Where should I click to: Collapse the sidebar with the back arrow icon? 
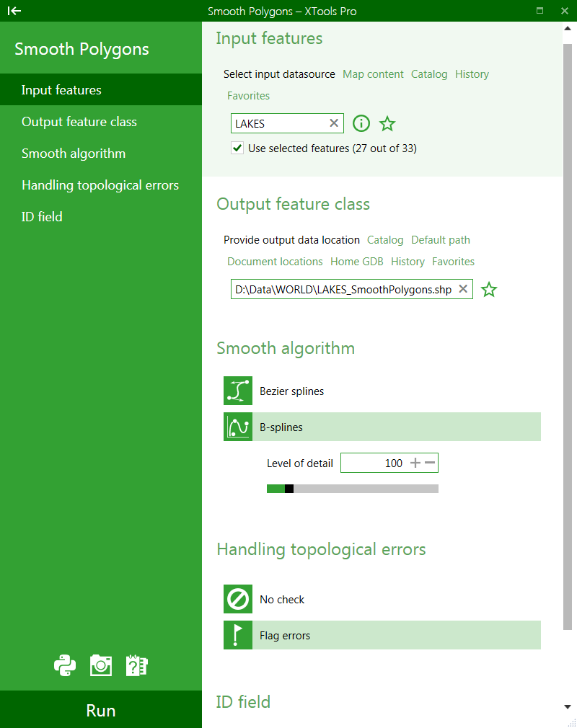(14, 11)
